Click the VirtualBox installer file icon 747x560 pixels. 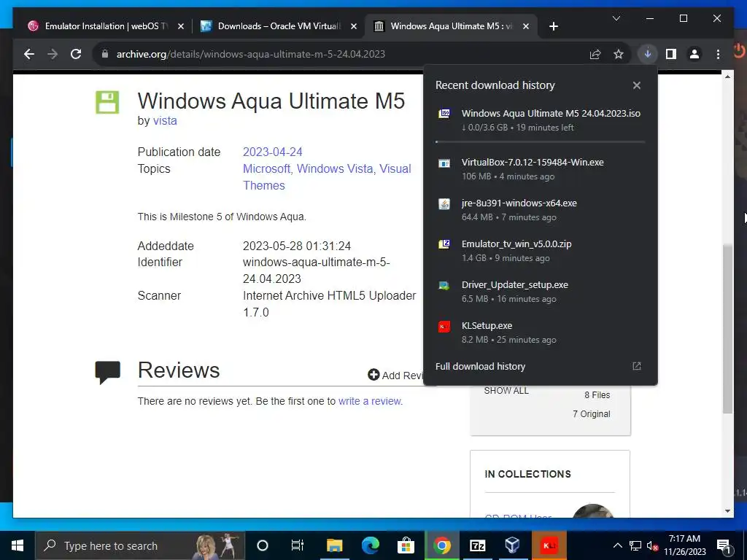444,163
